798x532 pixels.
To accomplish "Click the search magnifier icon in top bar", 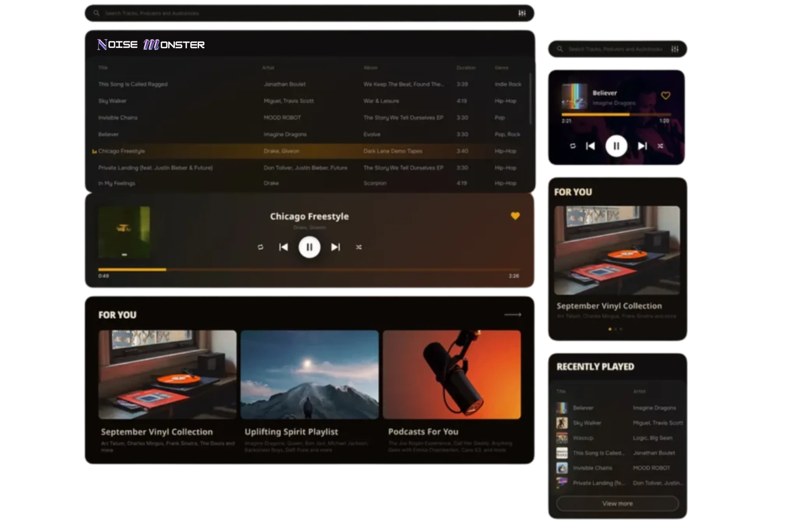I will pyautogui.click(x=97, y=13).
